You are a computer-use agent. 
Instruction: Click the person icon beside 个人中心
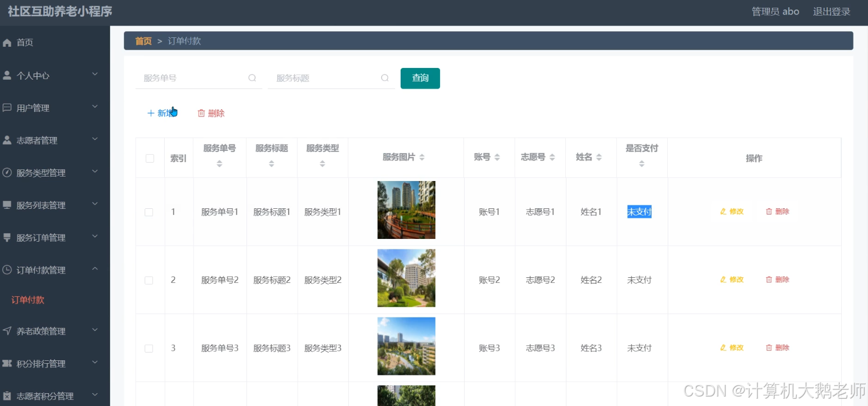(7, 75)
